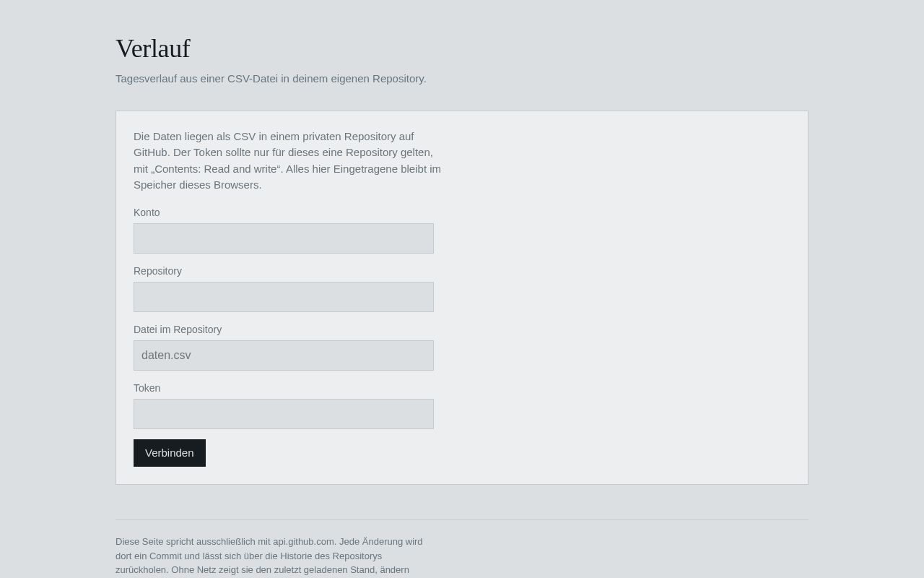Image resolution: width=924 pixels, height=578 pixels.
Task: Click the Contents: Read and write phrase
Action: 216,169
